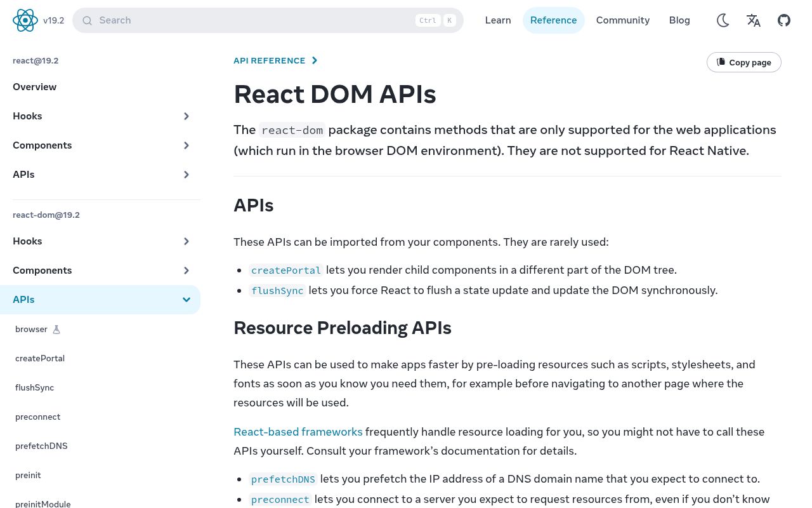Image resolution: width=812 pixels, height=508 pixels.
Task: Click the Resource Preloading APIs heading
Action: pos(343,328)
